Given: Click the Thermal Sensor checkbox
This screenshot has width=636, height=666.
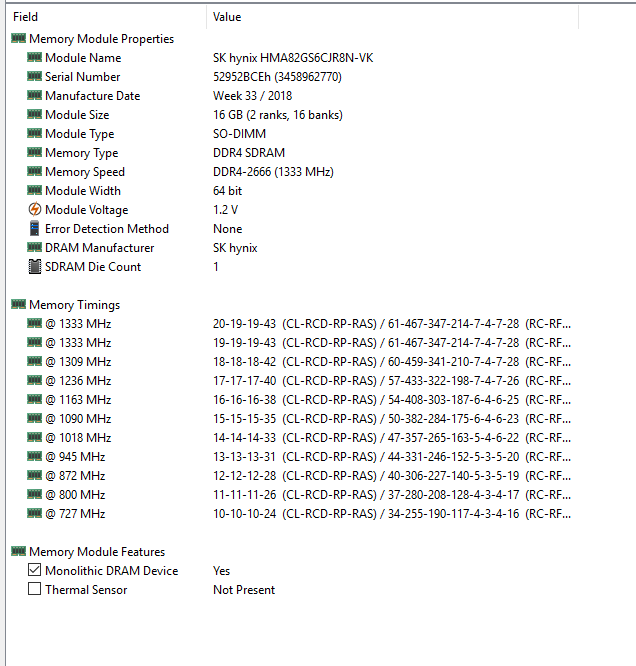Looking at the screenshot, I should tap(34, 589).
